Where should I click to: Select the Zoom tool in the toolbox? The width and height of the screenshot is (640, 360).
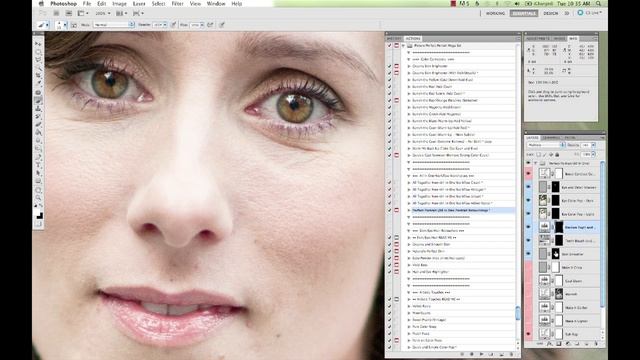pyautogui.click(x=38, y=198)
